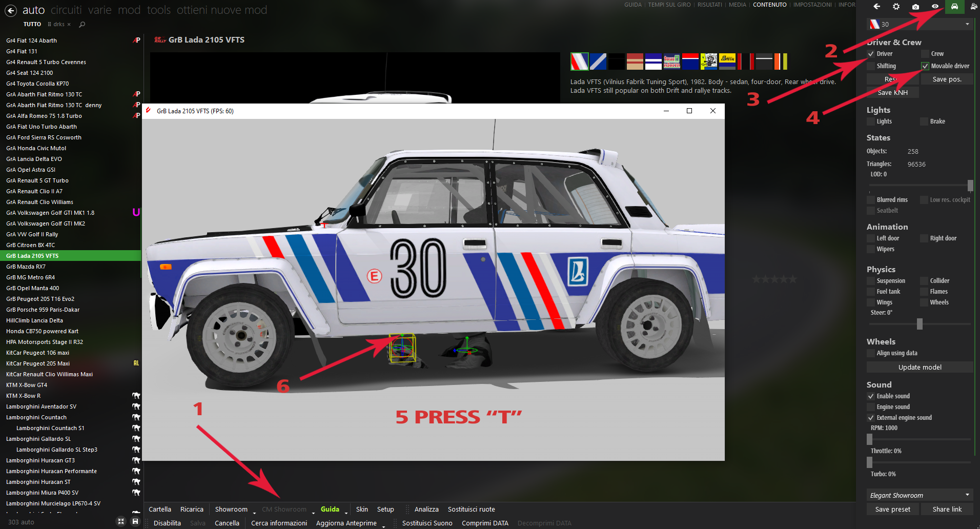Open the skin 30 dropdown in showroom panel
Screen dimensions: 980x529
pyautogui.click(x=920, y=24)
